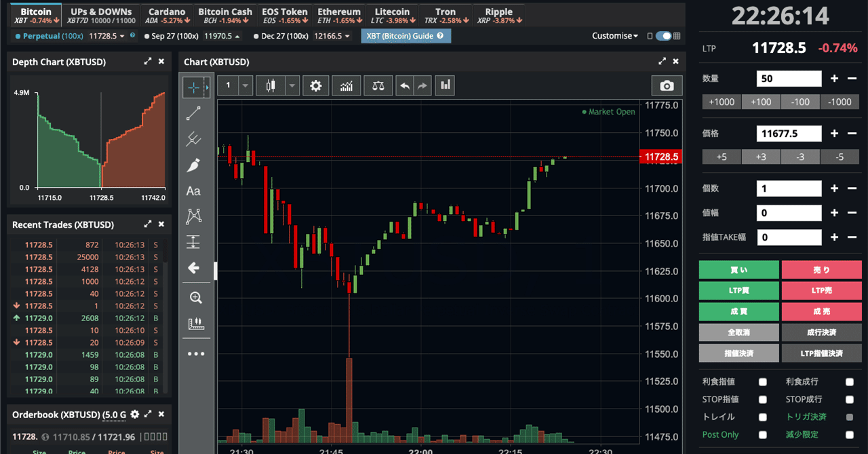Open the XBT (Bitcoin) Guide
The height and width of the screenshot is (454, 868).
(x=406, y=36)
